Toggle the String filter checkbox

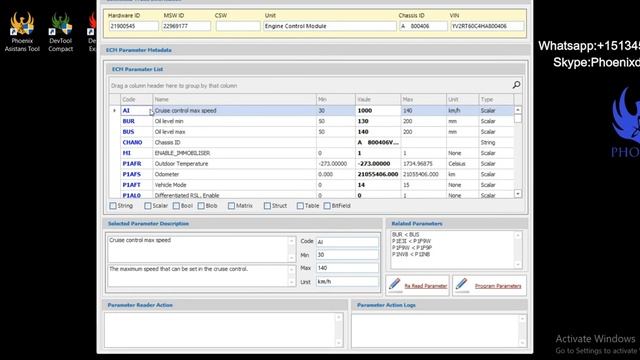click(x=113, y=206)
